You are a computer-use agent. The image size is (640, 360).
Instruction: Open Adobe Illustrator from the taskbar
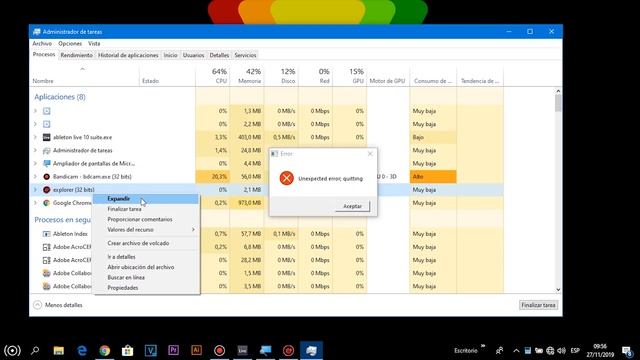(x=196, y=350)
